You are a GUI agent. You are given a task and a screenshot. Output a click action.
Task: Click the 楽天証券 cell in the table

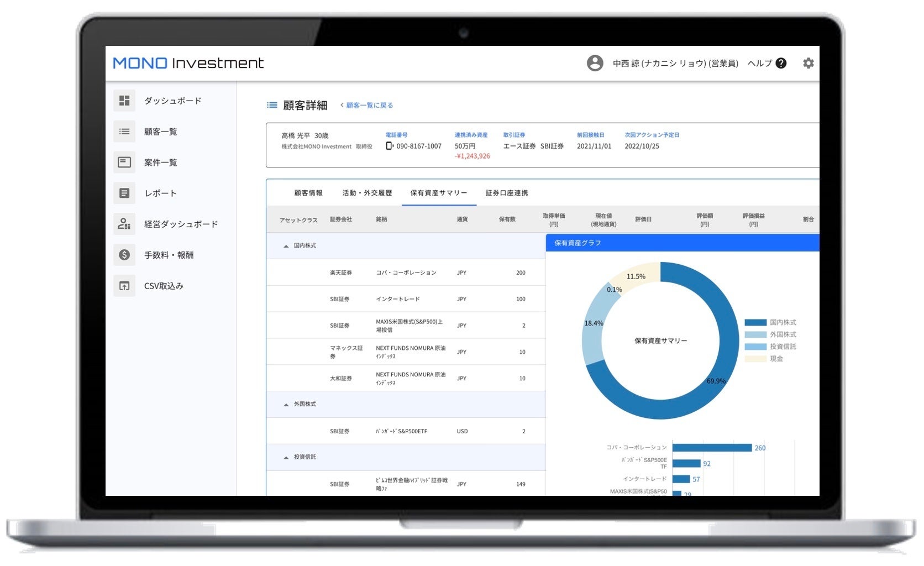tap(341, 272)
